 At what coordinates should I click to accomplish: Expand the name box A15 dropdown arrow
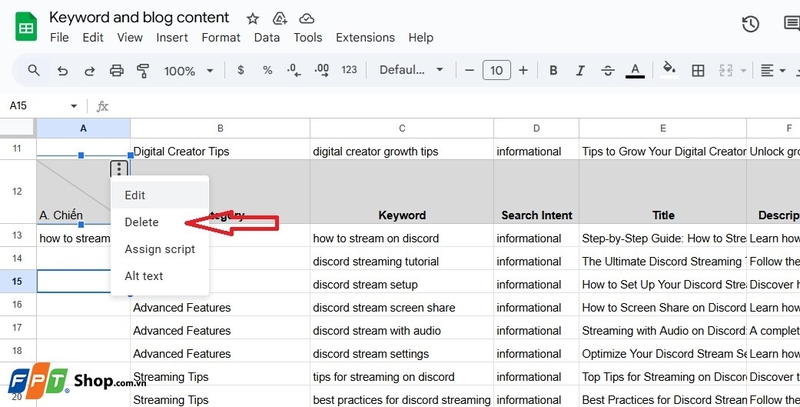(74, 106)
